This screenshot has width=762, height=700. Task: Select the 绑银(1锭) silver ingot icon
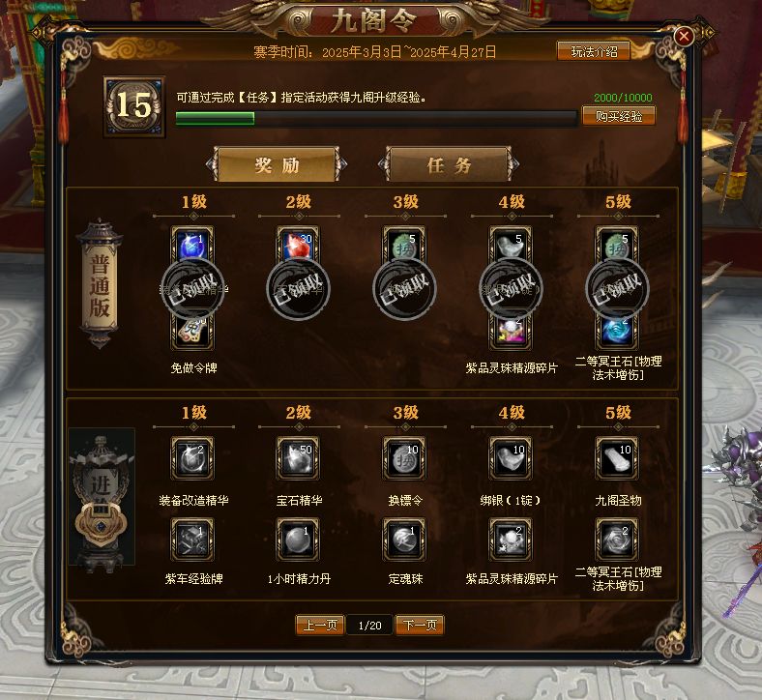point(511,458)
